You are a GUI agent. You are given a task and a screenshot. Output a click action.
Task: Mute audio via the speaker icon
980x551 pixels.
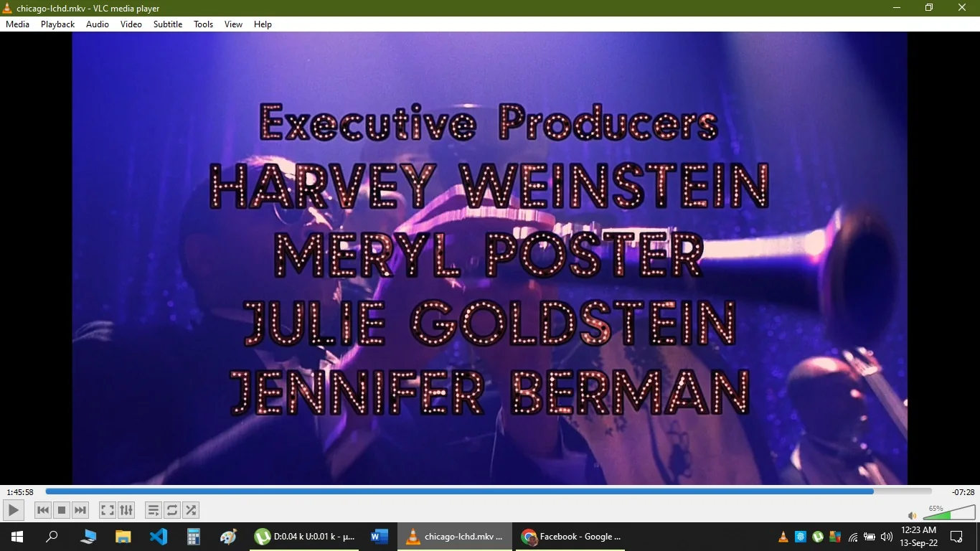912,515
